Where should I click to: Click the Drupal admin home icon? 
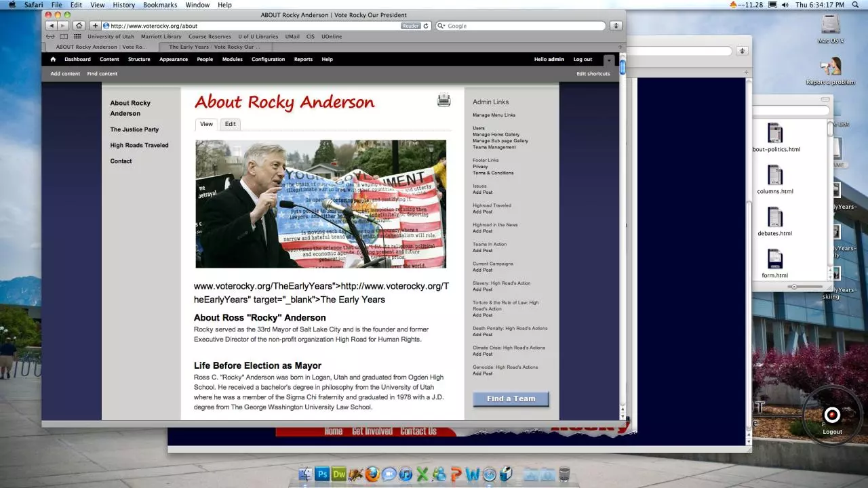pyautogui.click(x=53, y=59)
